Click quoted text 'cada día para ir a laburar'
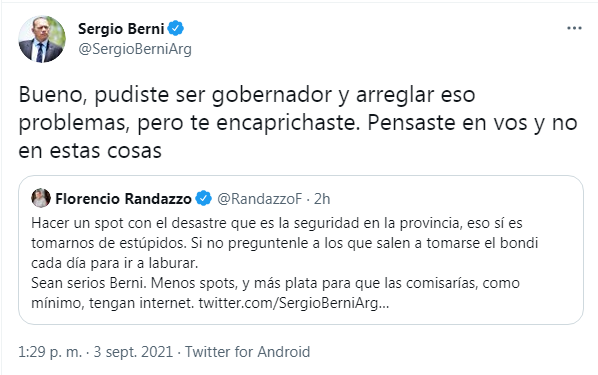598x375 pixels. click(x=114, y=263)
